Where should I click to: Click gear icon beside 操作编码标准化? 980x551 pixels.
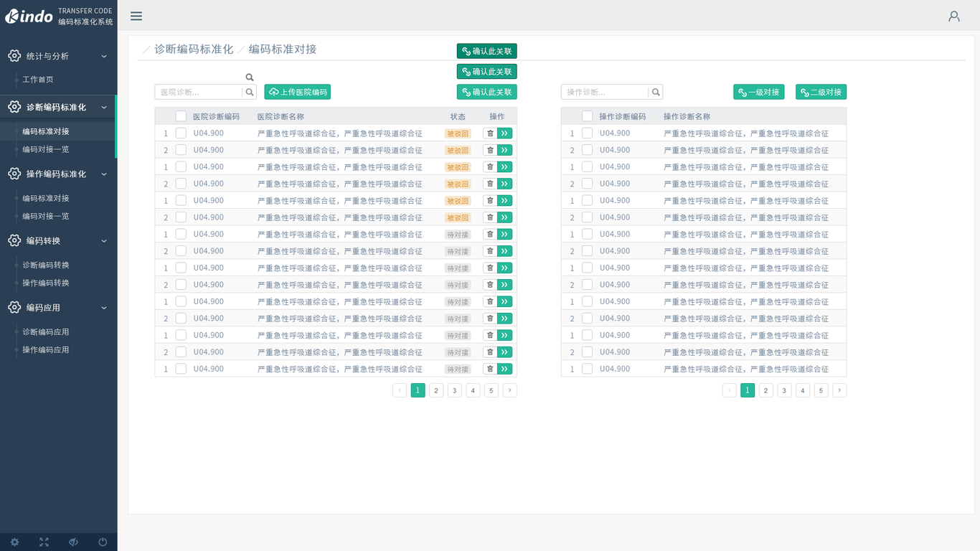[14, 174]
